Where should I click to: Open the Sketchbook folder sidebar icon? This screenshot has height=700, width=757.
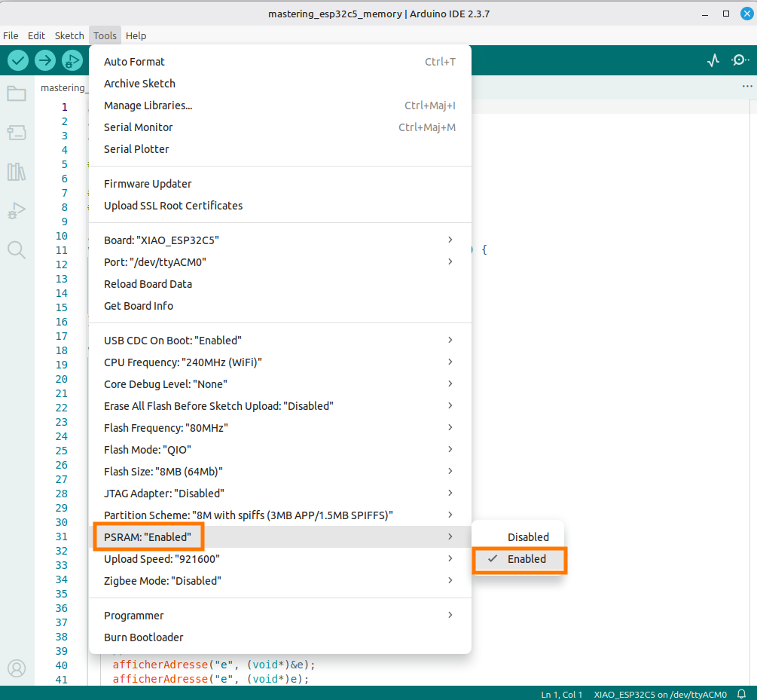(17, 94)
